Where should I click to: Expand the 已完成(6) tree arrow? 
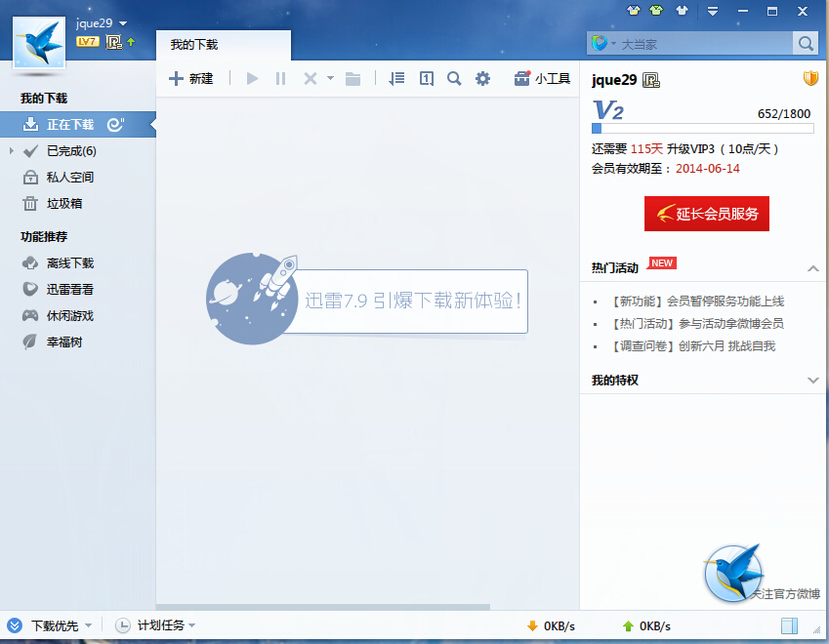point(12,151)
